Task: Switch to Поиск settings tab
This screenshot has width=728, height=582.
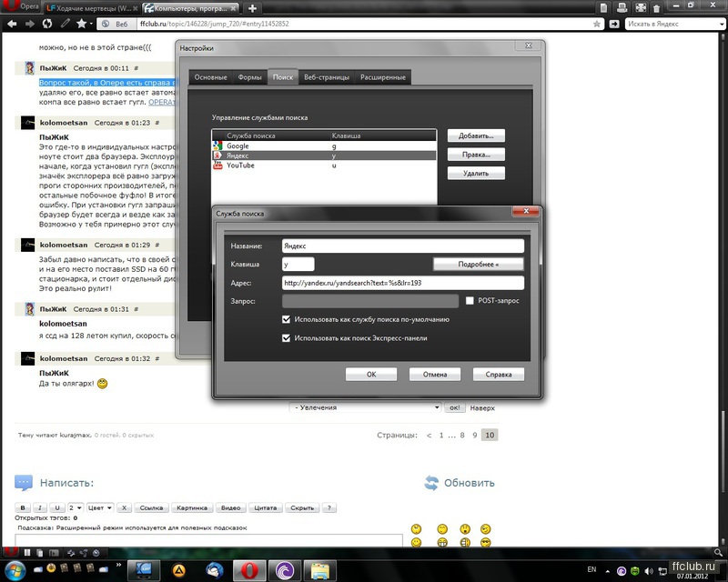Action: click(x=283, y=77)
